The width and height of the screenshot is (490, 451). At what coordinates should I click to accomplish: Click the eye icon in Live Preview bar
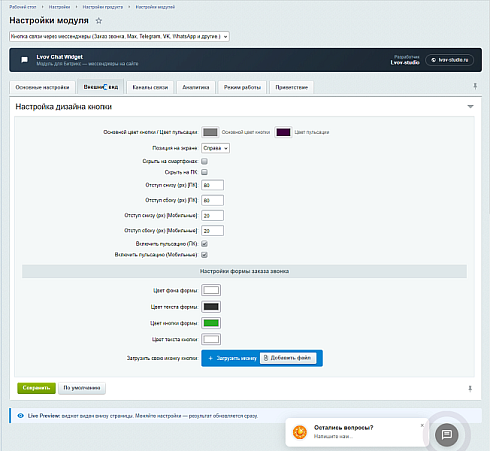pos(20,416)
